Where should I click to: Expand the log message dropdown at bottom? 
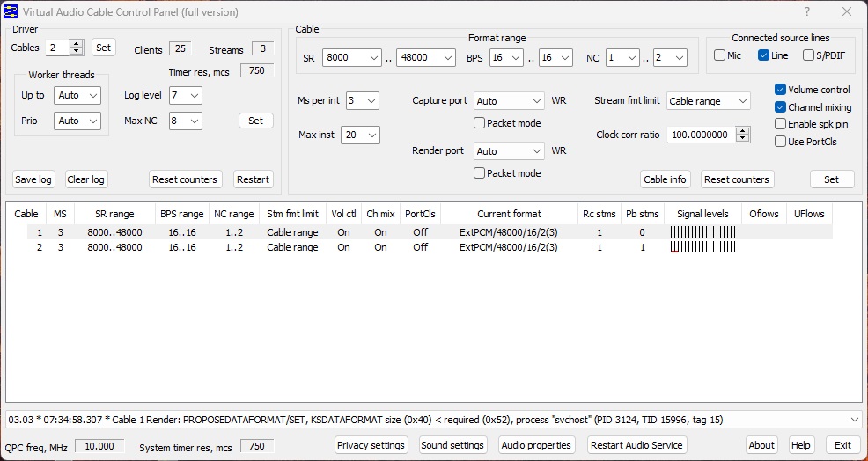[x=855, y=420]
